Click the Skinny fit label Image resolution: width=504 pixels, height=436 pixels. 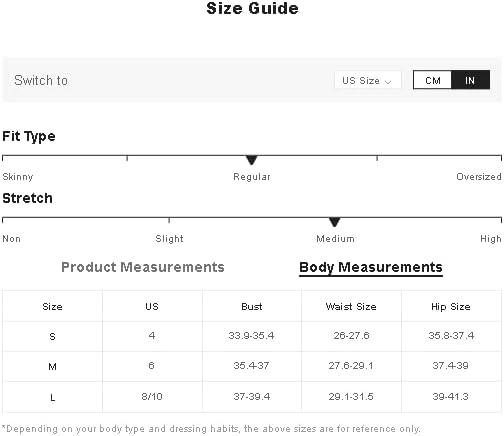(18, 177)
